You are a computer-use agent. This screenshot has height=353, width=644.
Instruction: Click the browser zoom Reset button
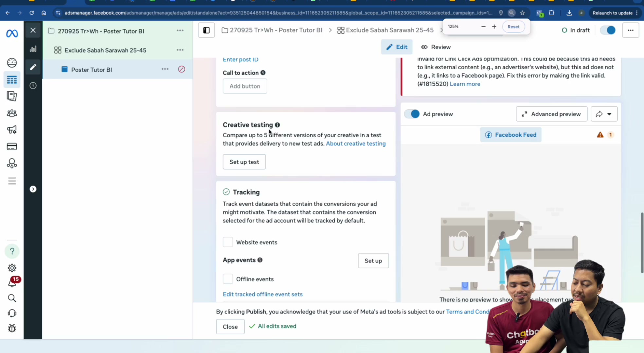pos(513,27)
